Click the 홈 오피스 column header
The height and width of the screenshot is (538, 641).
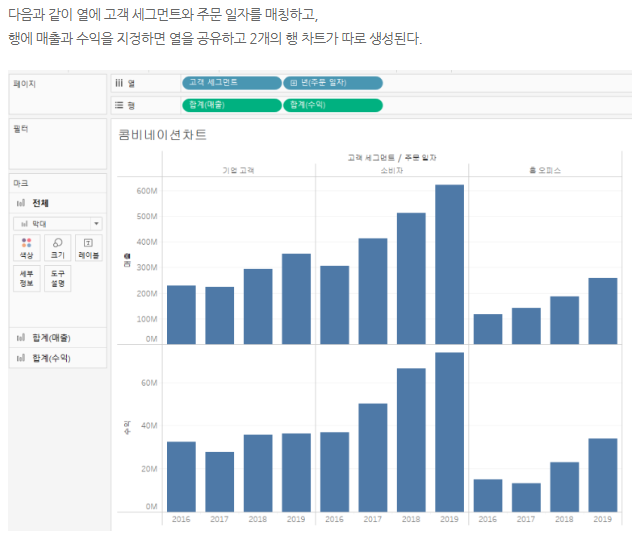point(545,170)
